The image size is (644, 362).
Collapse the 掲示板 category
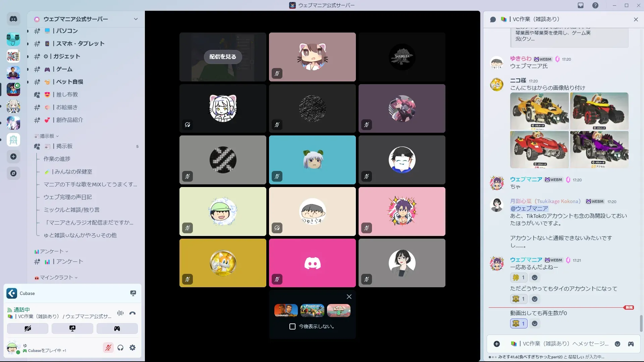point(47,136)
